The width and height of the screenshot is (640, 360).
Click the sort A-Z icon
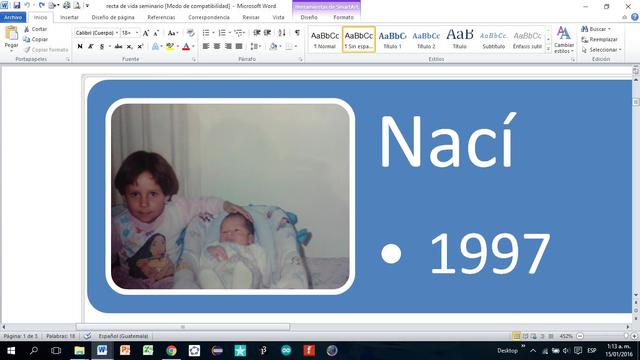(x=282, y=33)
